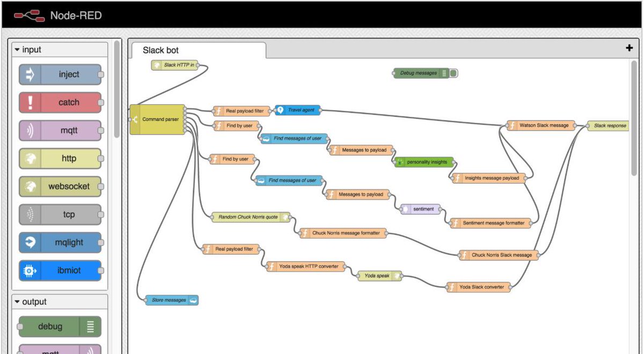This screenshot has width=644, height=354.
Task: Click the Store messages node
Action: coord(172,300)
